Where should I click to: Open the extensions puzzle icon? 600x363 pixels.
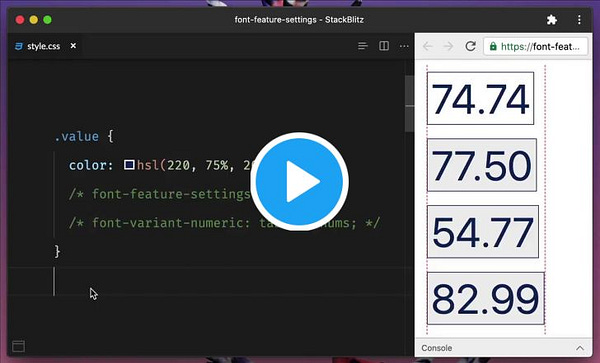[551, 20]
